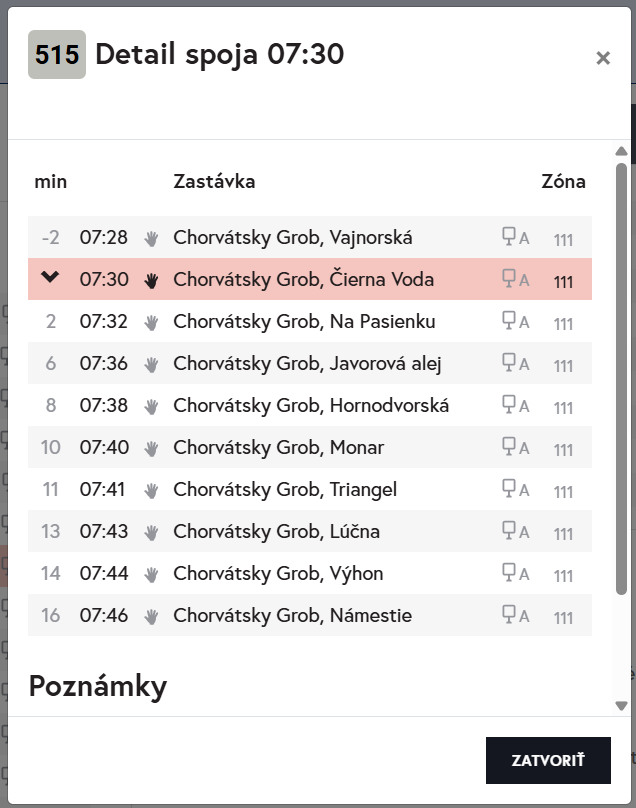
Task: Click hand icon beside Na Pasienku stop
Action: 152,322
